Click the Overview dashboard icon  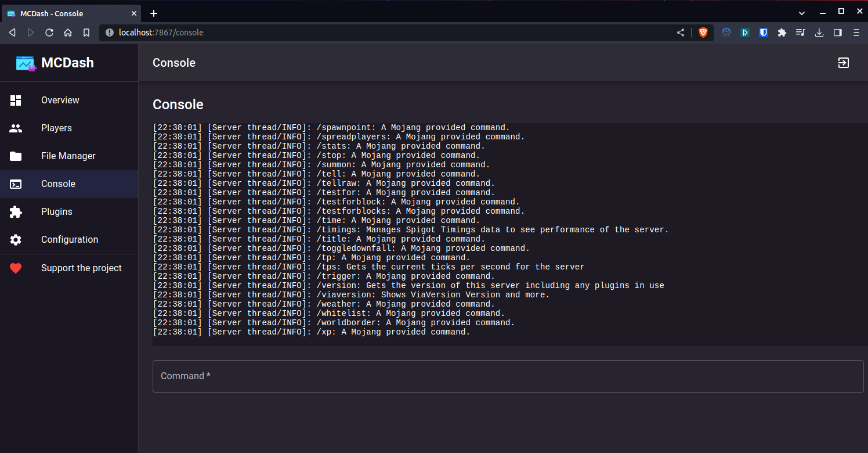16,100
